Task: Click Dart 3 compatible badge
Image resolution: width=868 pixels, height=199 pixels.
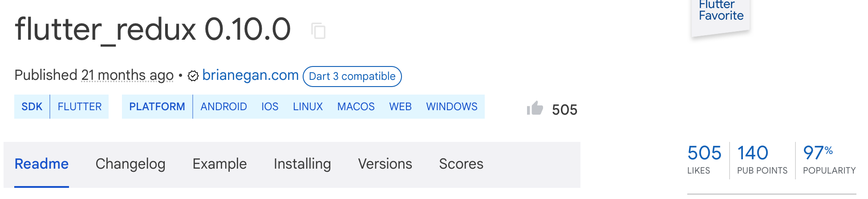Action: 352,76
